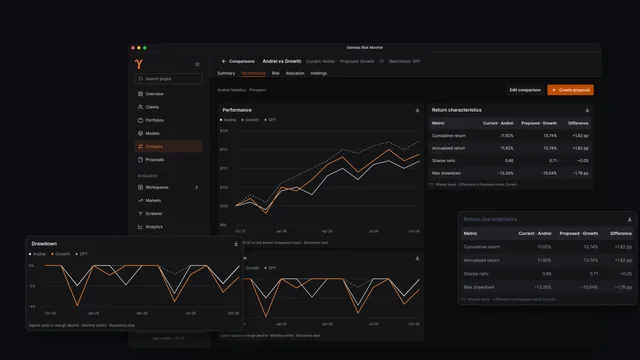Screen dimensions: 640x360
Task: Click Max drawdown row in main table
Action: point(510,173)
